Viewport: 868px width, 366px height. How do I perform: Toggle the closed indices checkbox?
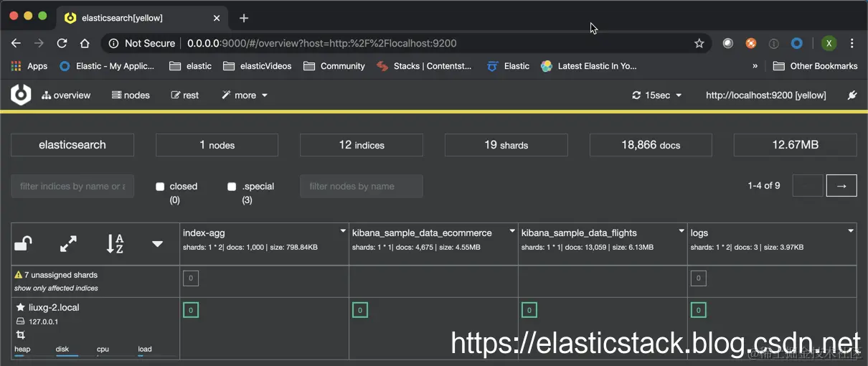(x=160, y=187)
